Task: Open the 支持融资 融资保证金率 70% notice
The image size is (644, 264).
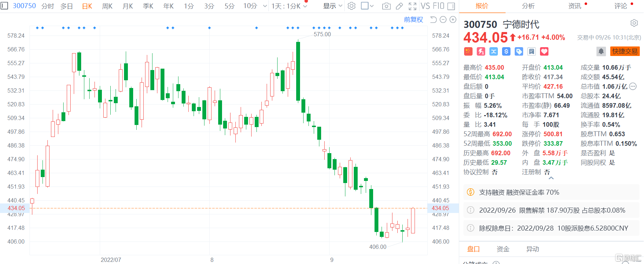Action: [x=551, y=192]
